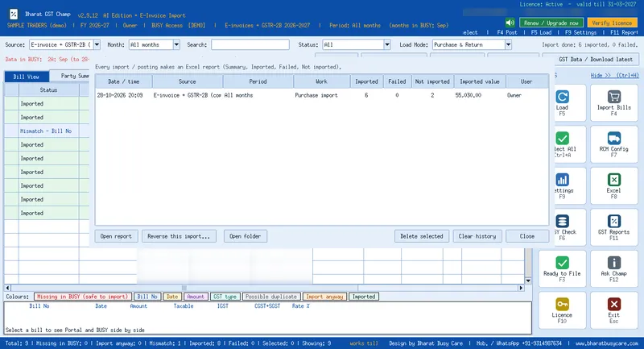The width and height of the screenshot is (644, 349).
Task: Open the Licence F10 tile
Action: [562, 310]
